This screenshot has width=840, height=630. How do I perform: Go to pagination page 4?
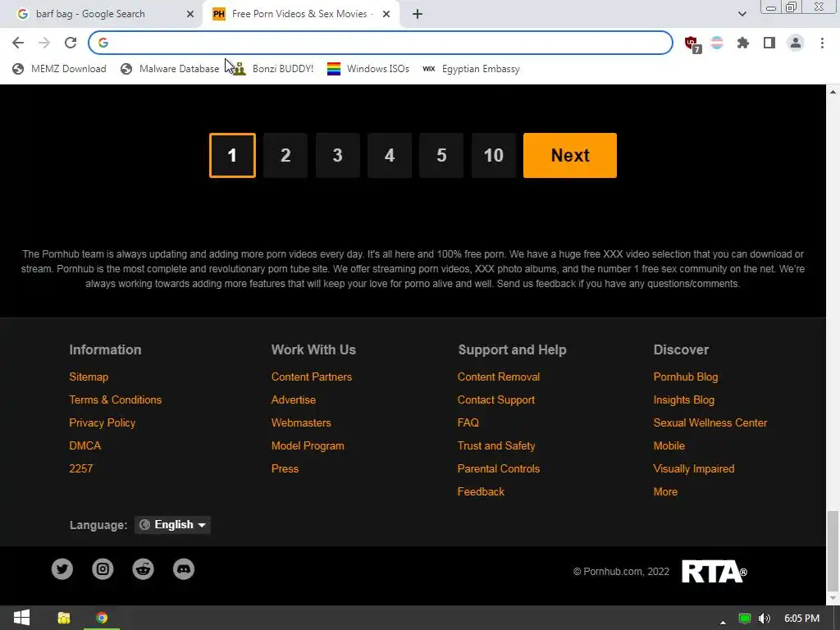pyautogui.click(x=390, y=155)
